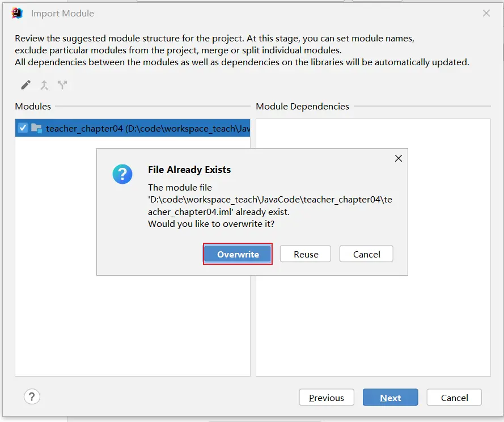Go back with the Previous button

(326, 398)
